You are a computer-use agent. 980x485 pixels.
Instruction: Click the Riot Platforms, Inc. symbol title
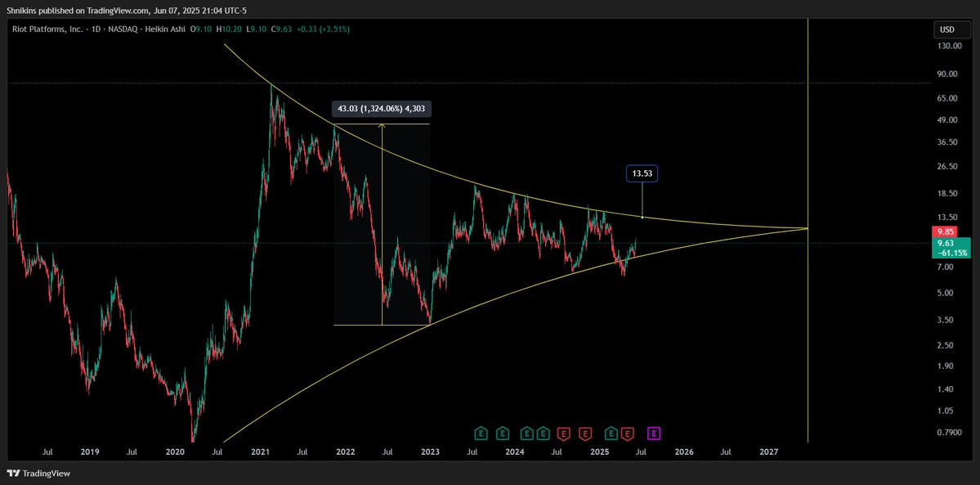[47, 29]
